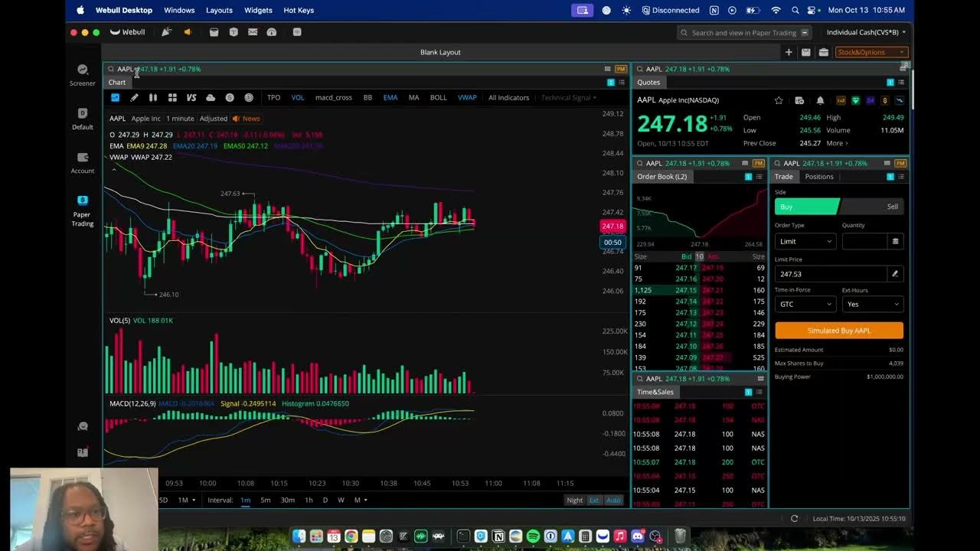Open the Account panel from the sidebar
The image size is (980, 551).
(82, 162)
